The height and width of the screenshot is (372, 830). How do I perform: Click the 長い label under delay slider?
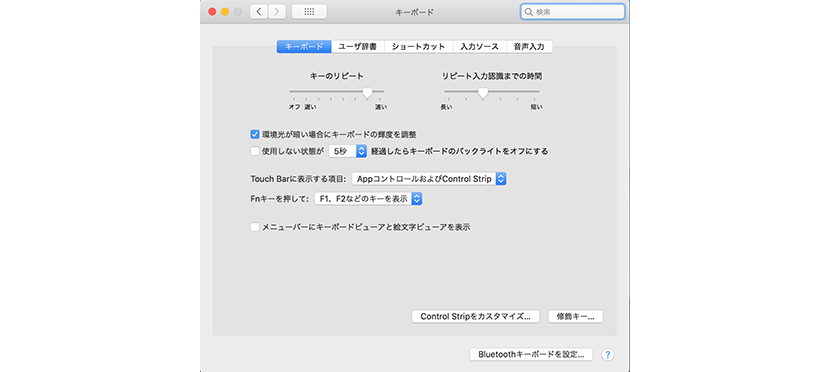pyautogui.click(x=446, y=107)
